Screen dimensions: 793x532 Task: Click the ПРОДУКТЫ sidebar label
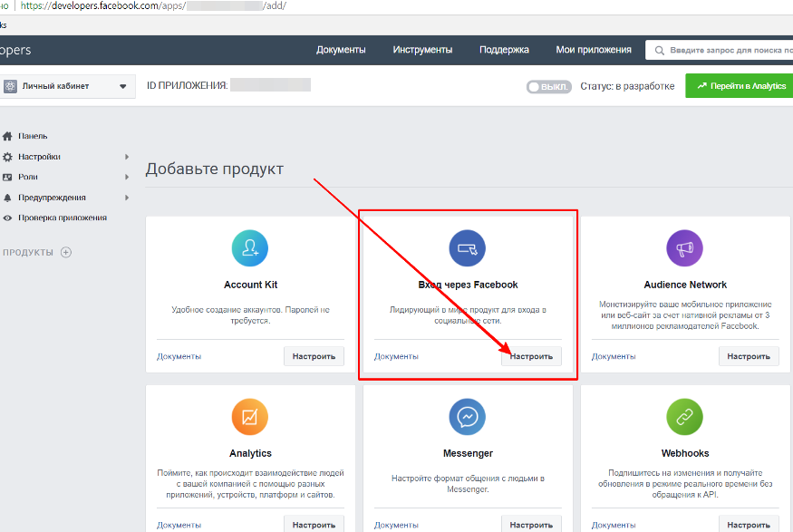pyautogui.click(x=28, y=252)
